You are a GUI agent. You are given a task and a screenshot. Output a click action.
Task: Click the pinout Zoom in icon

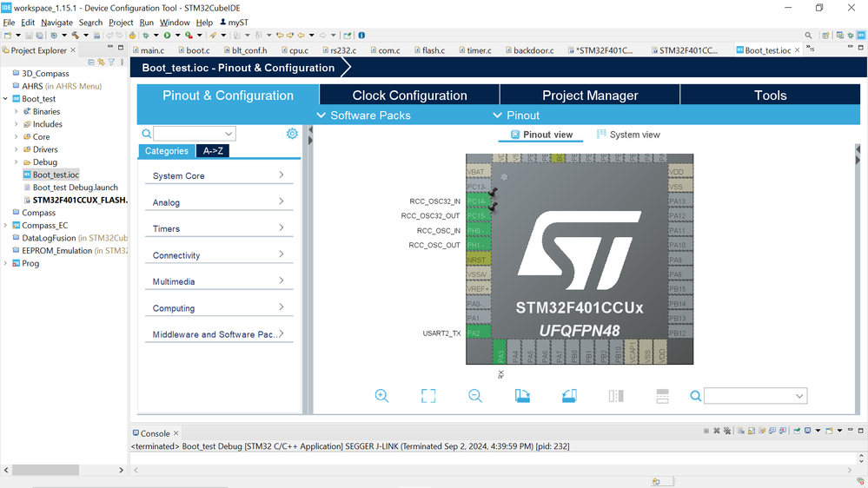[381, 396]
